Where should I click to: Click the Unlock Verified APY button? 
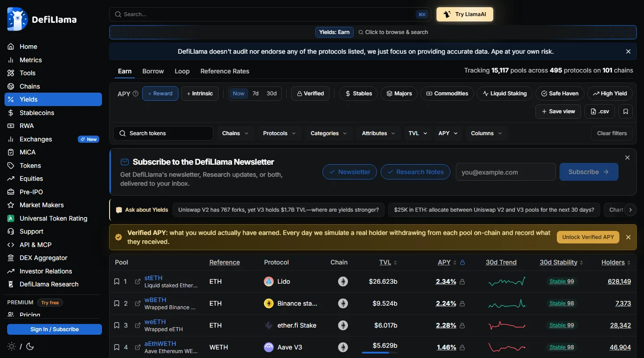coord(588,237)
